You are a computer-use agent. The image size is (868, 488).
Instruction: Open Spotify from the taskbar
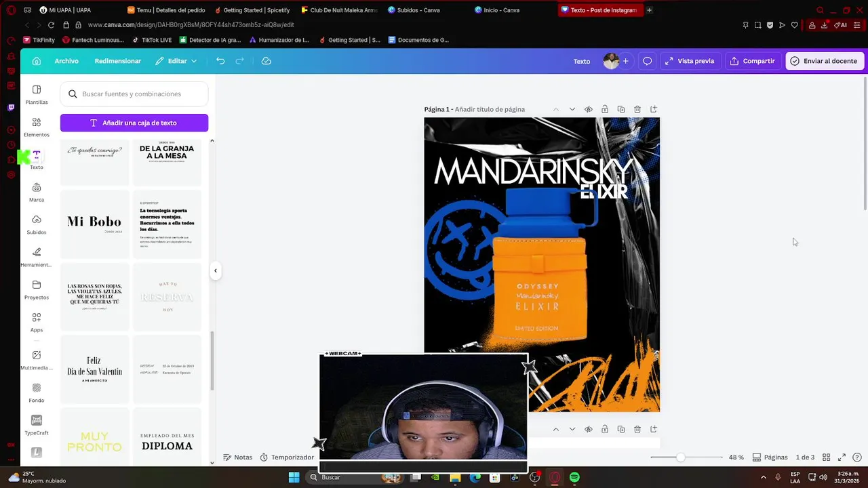coord(574,477)
